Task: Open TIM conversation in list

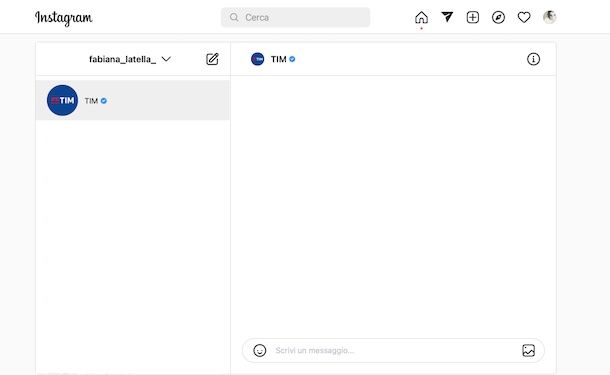Action: pos(133,100)
